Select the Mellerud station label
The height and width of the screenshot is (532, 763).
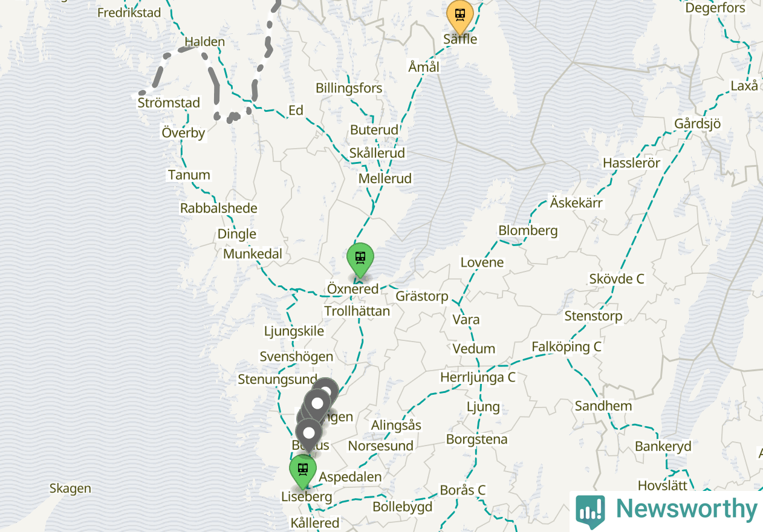385,178
